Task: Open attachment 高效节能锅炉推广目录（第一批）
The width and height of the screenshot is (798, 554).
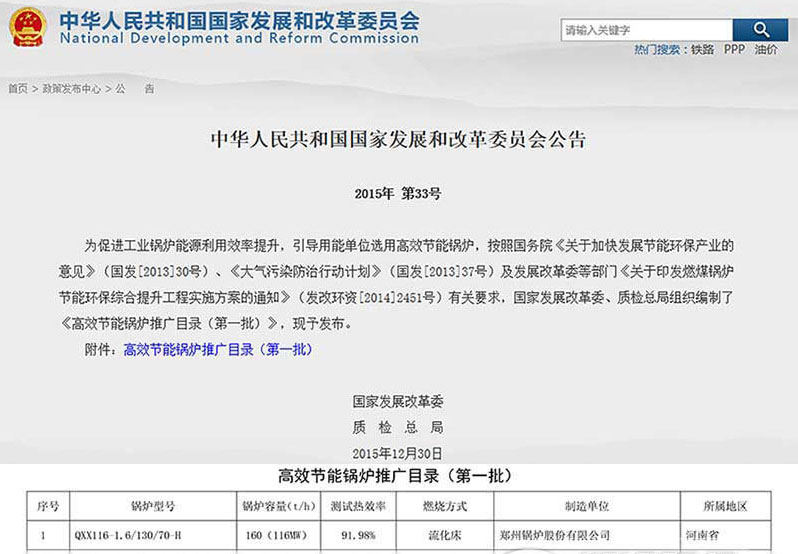Action: pos(217,350)
